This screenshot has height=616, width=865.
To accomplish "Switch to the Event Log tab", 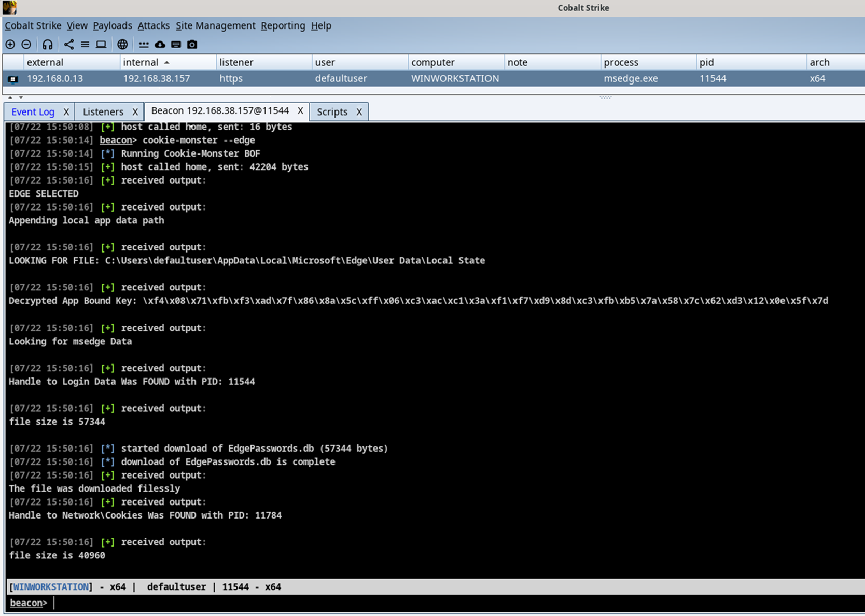I will (33, 111).
